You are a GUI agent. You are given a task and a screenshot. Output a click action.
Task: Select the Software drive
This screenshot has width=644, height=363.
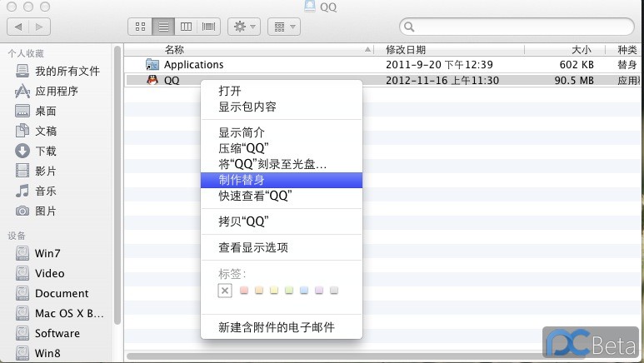47,333
